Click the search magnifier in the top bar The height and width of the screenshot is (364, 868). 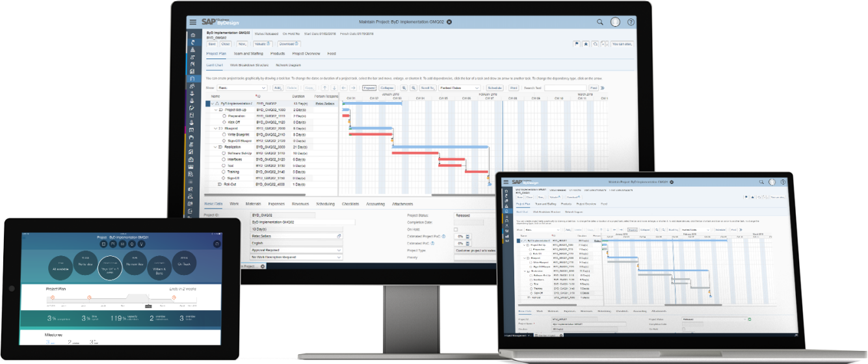[x=599, y=22]
